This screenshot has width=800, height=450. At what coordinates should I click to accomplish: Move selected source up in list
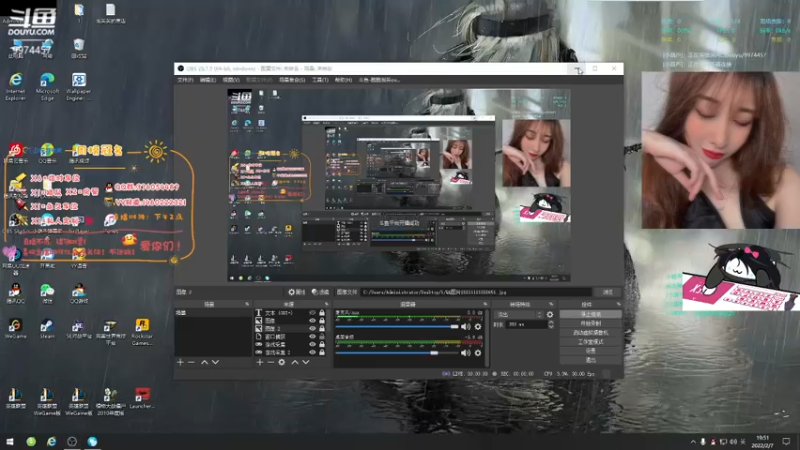294,362
